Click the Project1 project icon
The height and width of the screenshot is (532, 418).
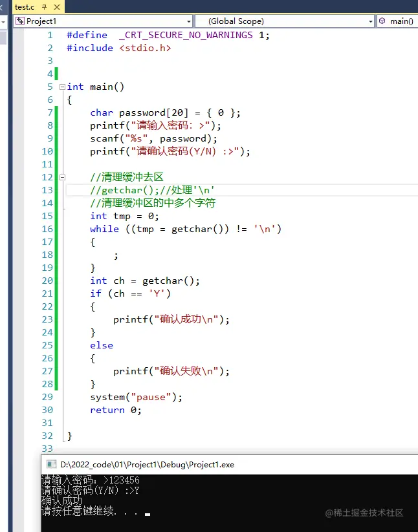(20, 21)
